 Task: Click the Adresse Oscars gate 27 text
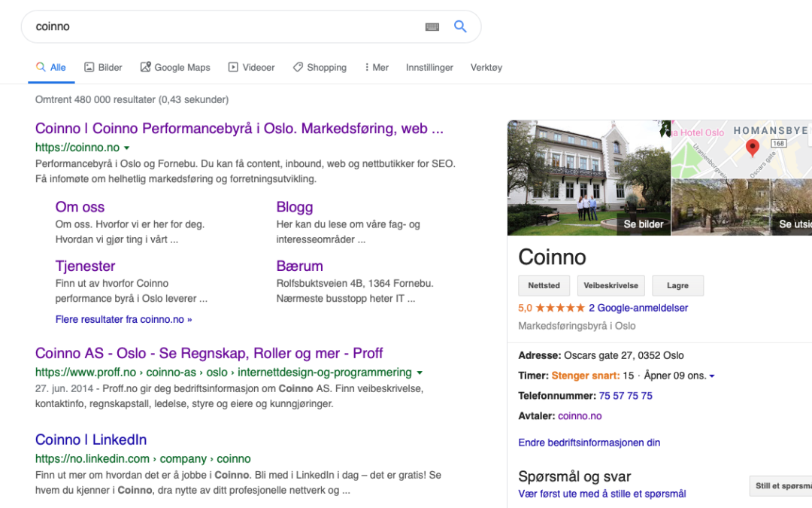pos(601,355)
